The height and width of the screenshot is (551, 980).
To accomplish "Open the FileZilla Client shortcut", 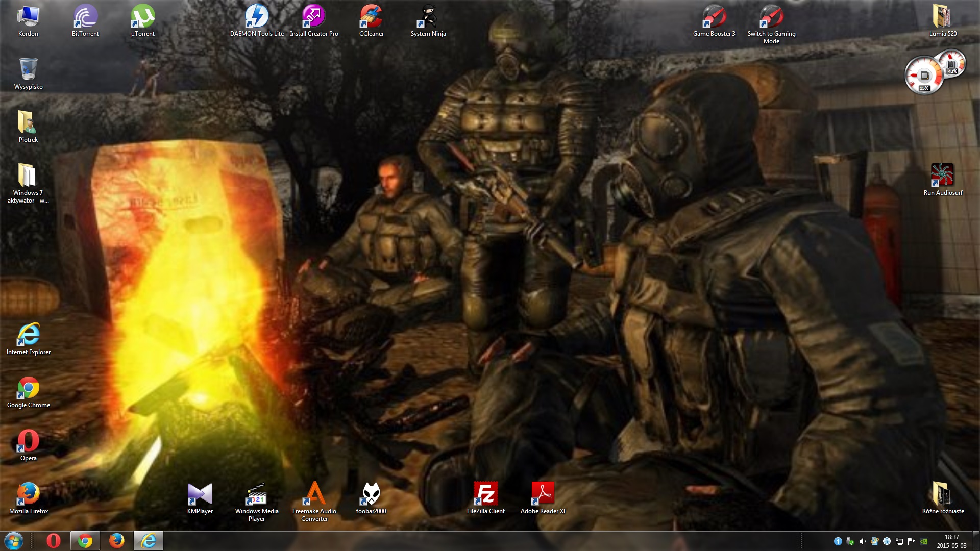I will coord(485,498).
